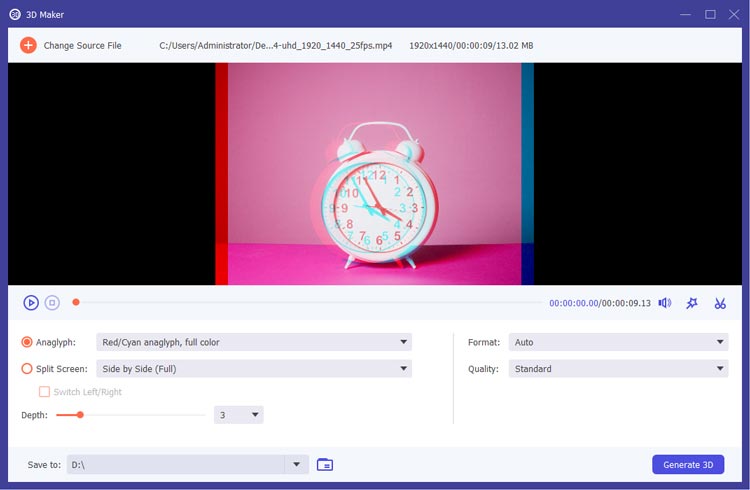Click the orange plus Change Source File icon

pos(28,45)
